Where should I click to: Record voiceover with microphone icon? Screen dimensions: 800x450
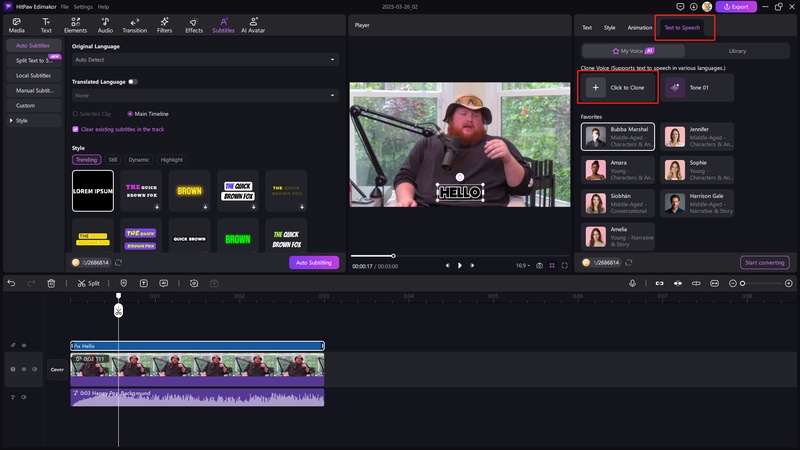coord(632,283)
